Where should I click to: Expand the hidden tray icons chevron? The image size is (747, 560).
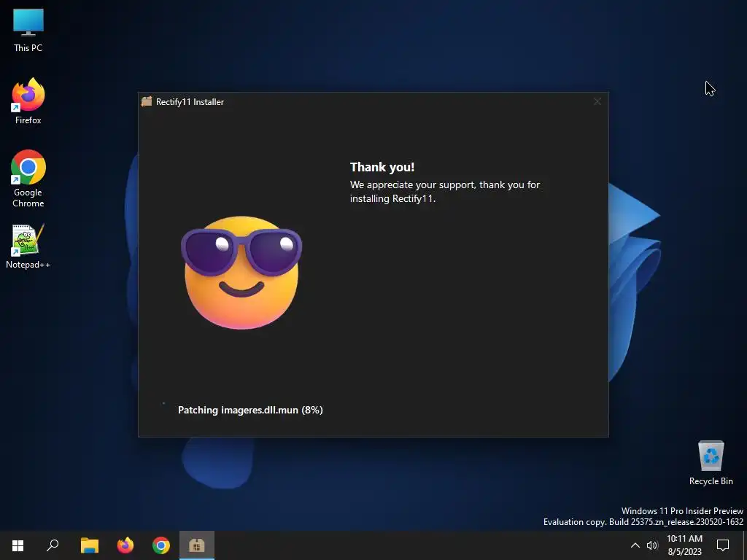pyautogui.click(x=635, y=545)
